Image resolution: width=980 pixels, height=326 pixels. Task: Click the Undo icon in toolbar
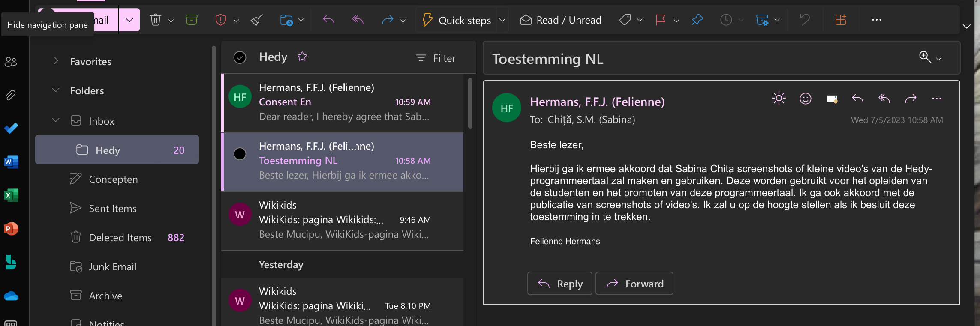[x=805, y=20]
